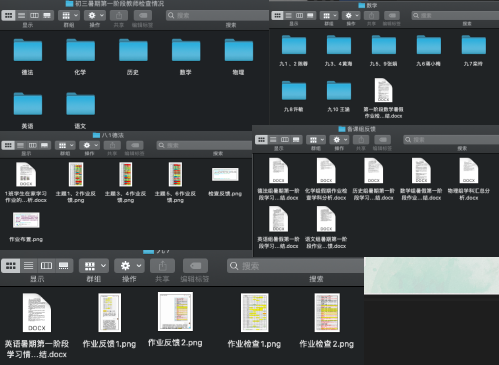Enable icon view in 备课组反馈 window
Viewport: 499px width, 365px height.
click(x=261, y=140)
